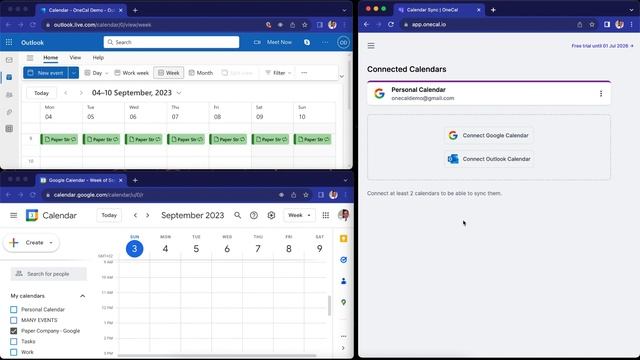Viewport: 640px width, 360px height.
Task: Click the Meet Now video icon in Outlook
Action: pyautogui.click(x=257, y=42)
